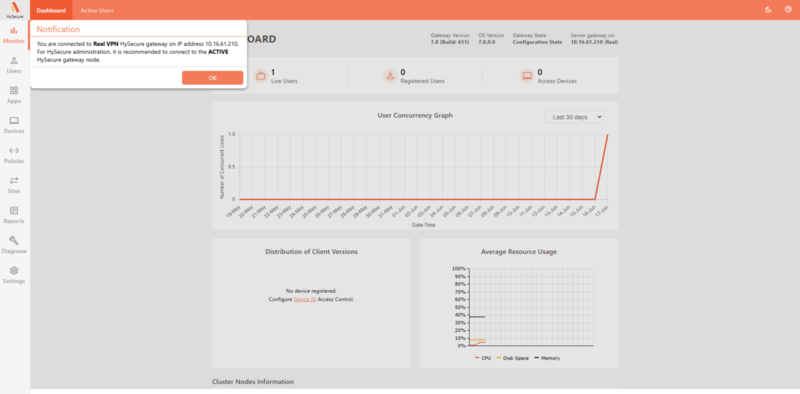Image resolution: width=800 pixels, height=394 pixels.
Task: Open the Last 30 days dropdown
Action: pos(574,117)
